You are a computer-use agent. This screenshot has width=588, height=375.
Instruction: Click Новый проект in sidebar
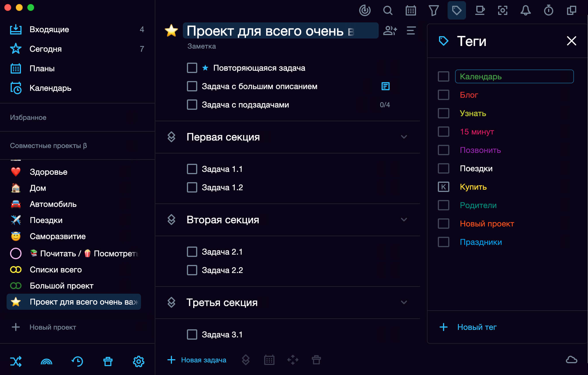53,327
